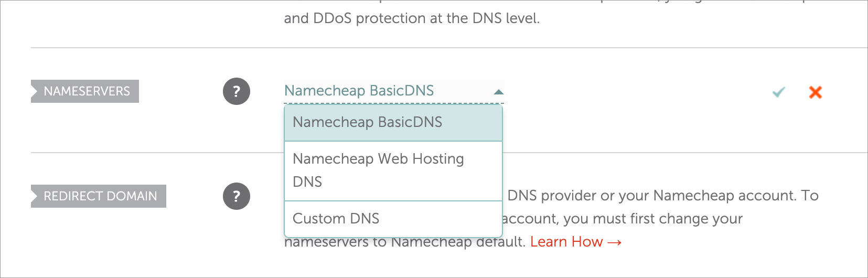Cancel nameserver change with the orange X
This screenshot has width=868, height=278.
tap(815, 92)
